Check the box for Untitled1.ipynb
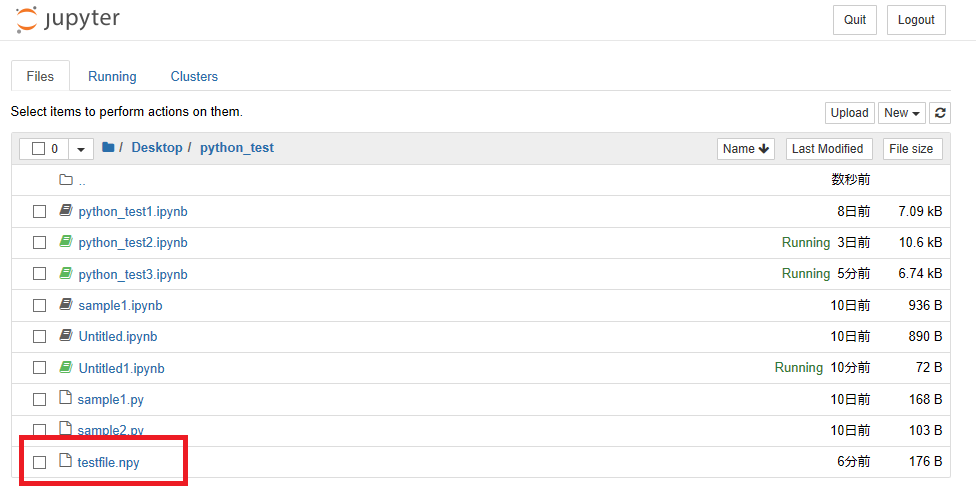Image resolution: width=976 pixels, height=504 pixels. coord(39,368)
